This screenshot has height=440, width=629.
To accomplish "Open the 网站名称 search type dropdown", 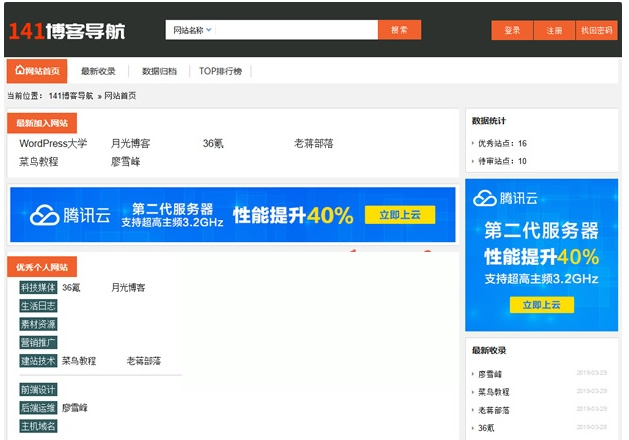I will pyautogui.click(x=192, y=30).
